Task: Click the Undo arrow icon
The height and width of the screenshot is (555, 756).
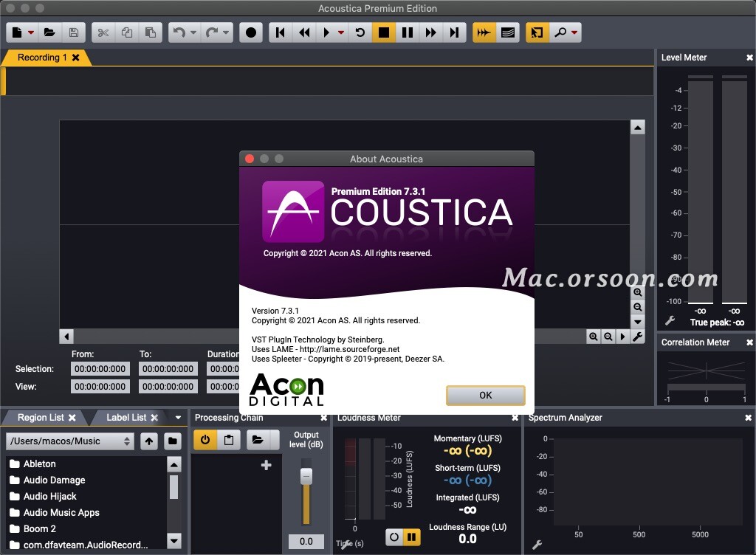Action: 179,32
